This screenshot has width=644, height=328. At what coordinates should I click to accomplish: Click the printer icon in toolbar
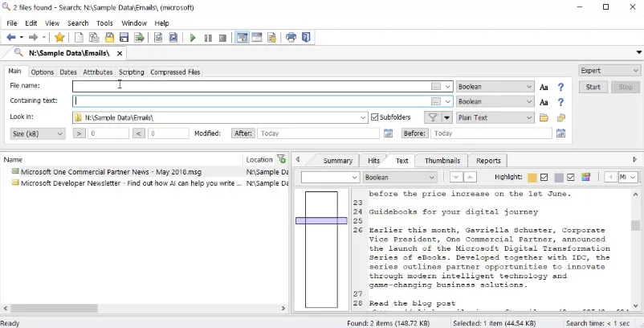(291, 38)
